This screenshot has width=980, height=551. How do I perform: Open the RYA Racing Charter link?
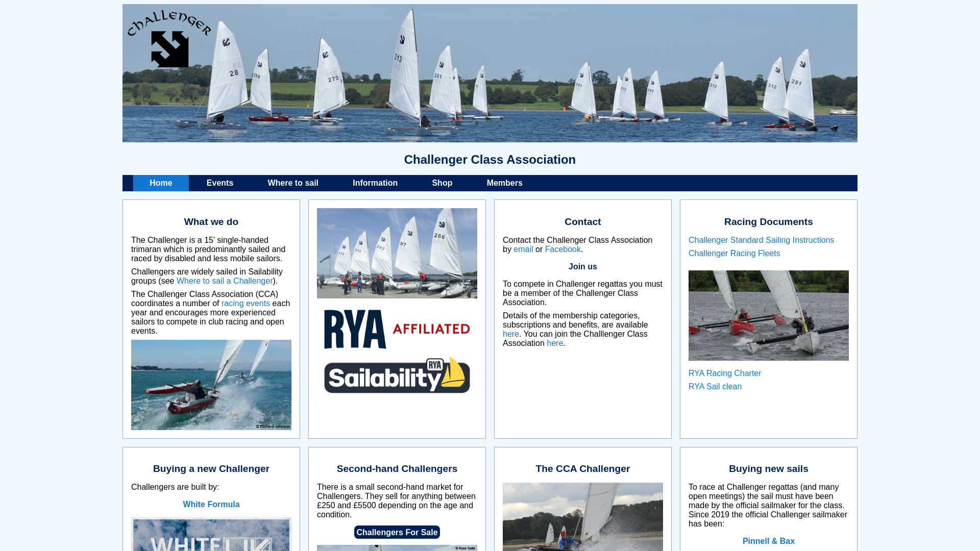click(x=725, y=373)
